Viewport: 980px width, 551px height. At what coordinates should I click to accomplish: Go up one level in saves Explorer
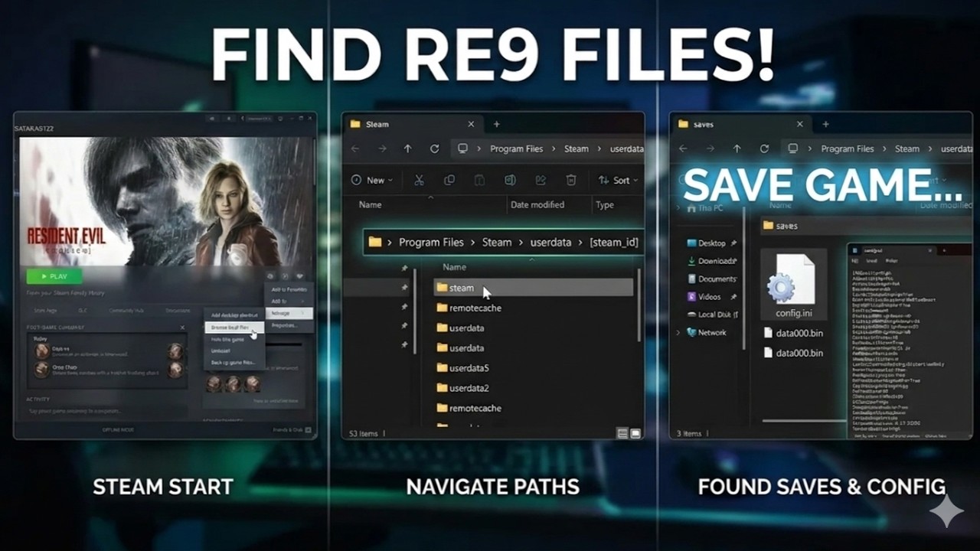(737, 149)
